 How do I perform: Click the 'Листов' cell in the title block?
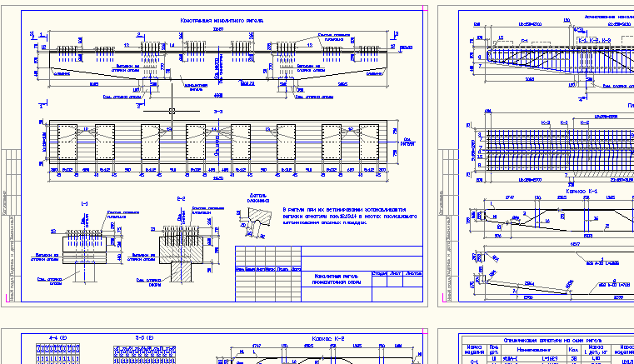[x=413, y=273]
